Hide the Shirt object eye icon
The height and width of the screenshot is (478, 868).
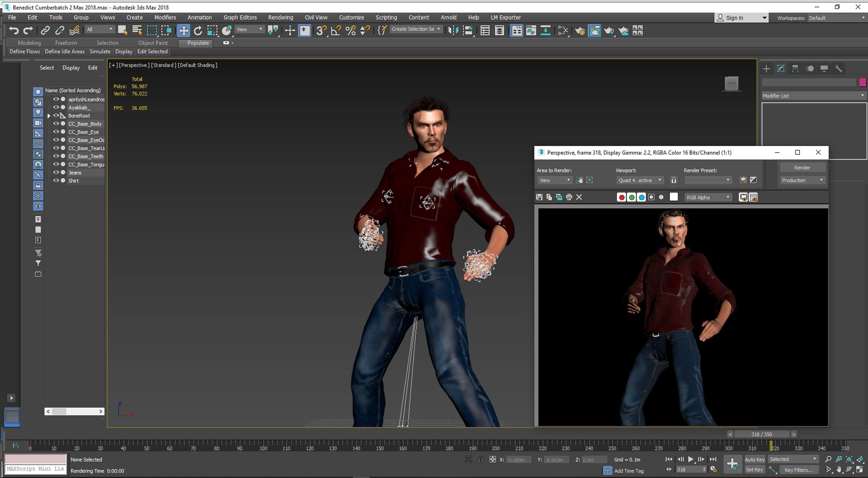click(56, 180)
